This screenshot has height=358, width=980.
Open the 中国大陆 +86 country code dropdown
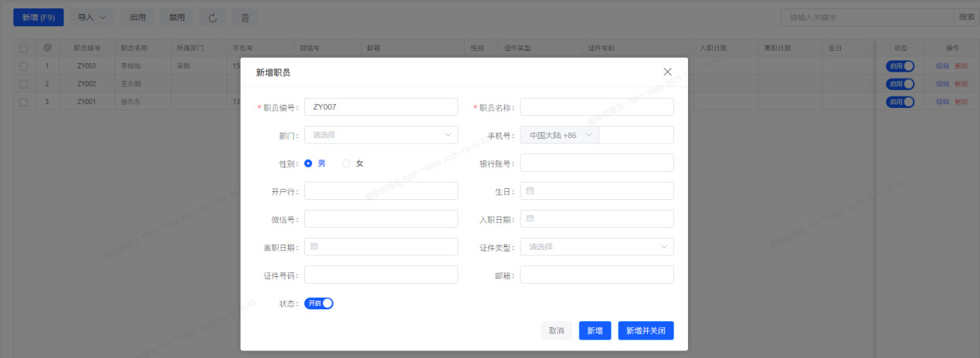[560, 135]
